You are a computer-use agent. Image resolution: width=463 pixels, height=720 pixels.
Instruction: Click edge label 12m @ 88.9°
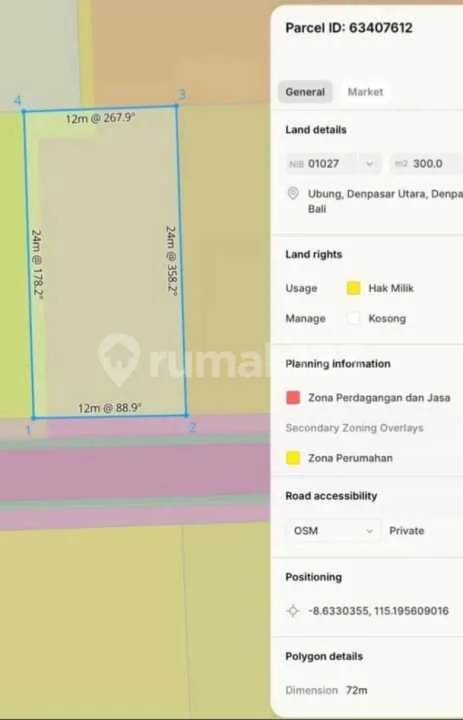click(x=109, y=408)
